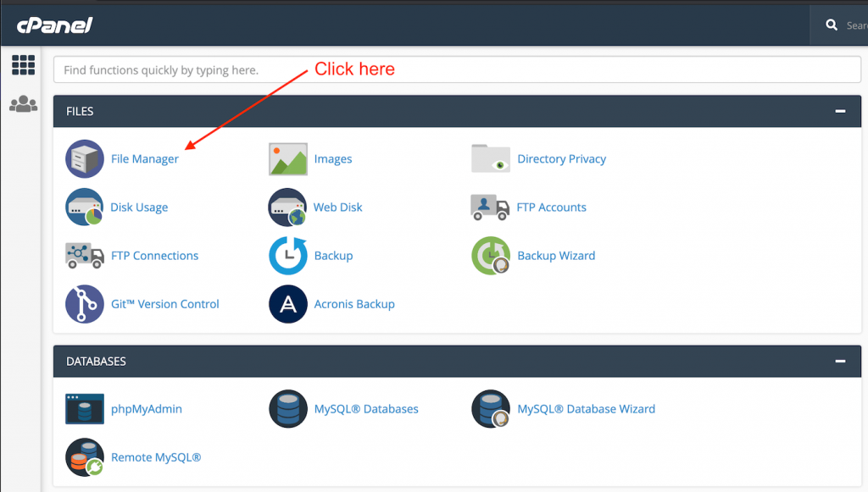This screenshot has width=868, height=492.
Task: Start the MySQL® Database Wizard link
Action: [x=587, y=409]
